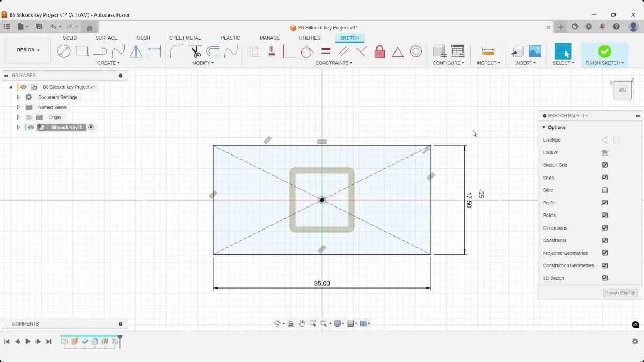Pick the Trim scissors tool
The image size is (644, 362).
pyautogui.click(x=195, y=51)
